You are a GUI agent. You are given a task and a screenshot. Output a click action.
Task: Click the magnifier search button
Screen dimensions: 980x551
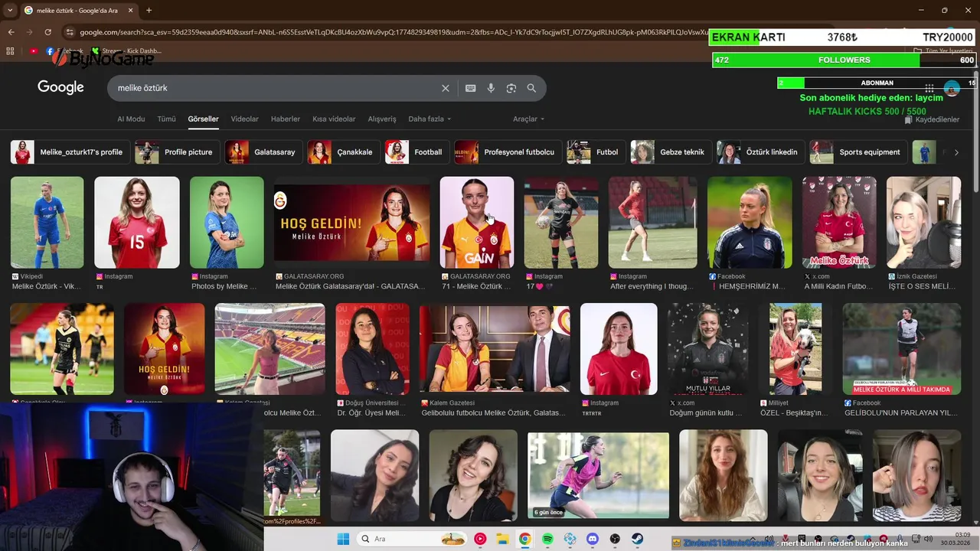pos(531,88)
